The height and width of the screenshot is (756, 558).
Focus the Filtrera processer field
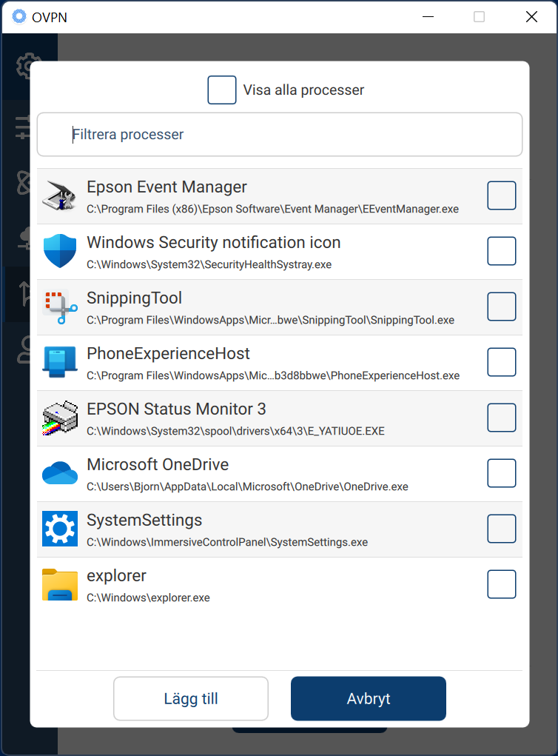[280, 135]
